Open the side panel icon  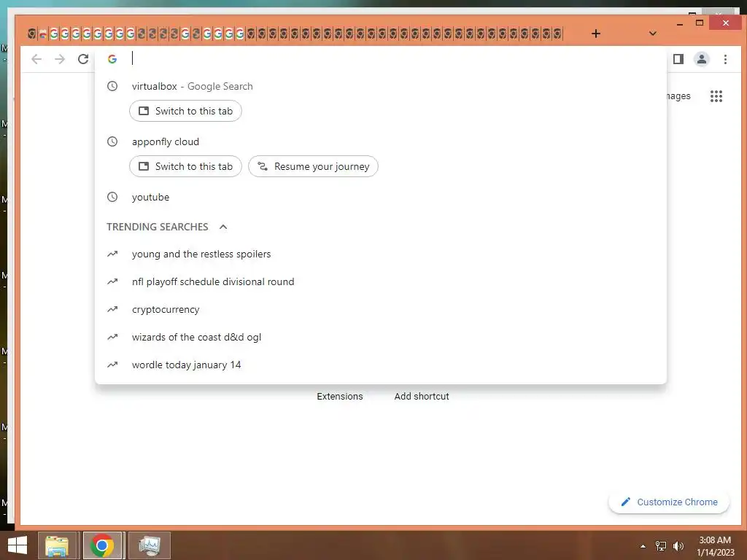(678, 59)
